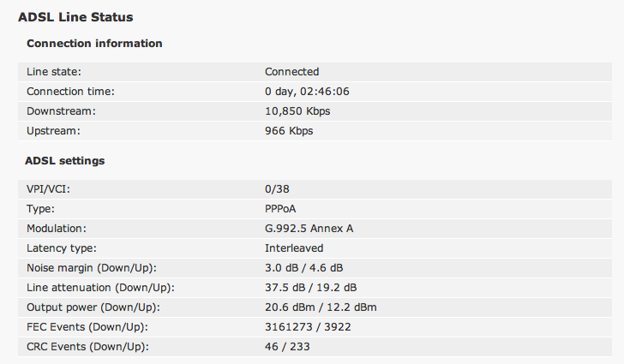Click the 'Type:' label
Image resolution: width=624 pixels, height=364 pixels.
click(x=40, y=209)
